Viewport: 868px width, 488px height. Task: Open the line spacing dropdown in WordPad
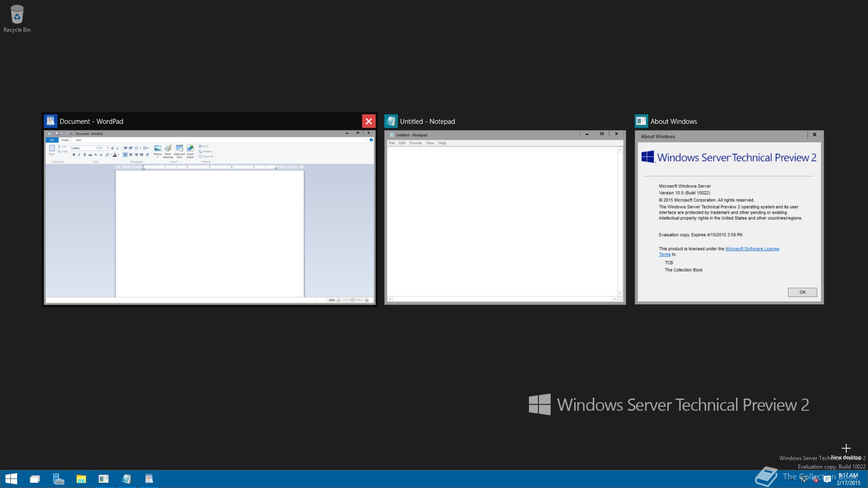pos(146,148)
